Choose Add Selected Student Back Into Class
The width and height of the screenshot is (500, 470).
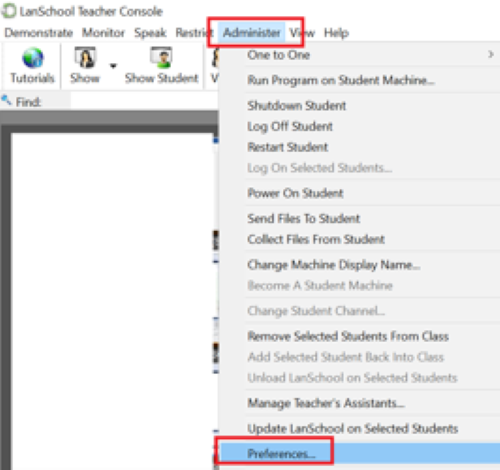346,357
